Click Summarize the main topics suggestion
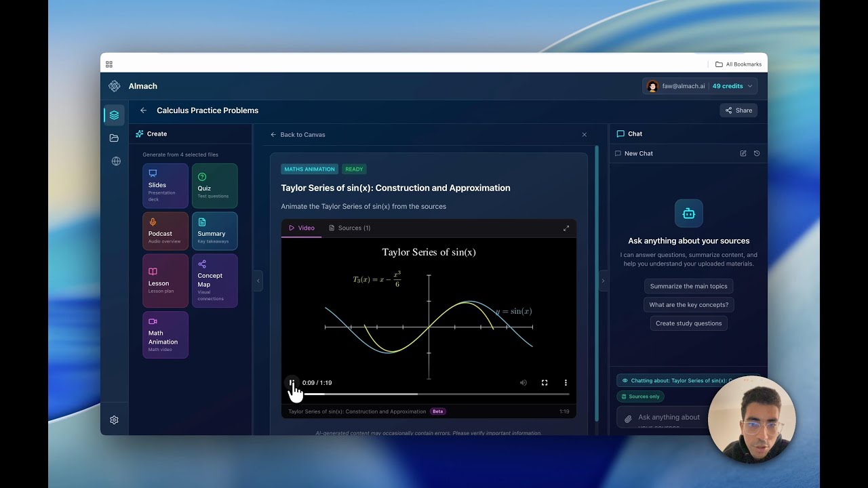This screenshot has width=868, height=488. (689, 286)
